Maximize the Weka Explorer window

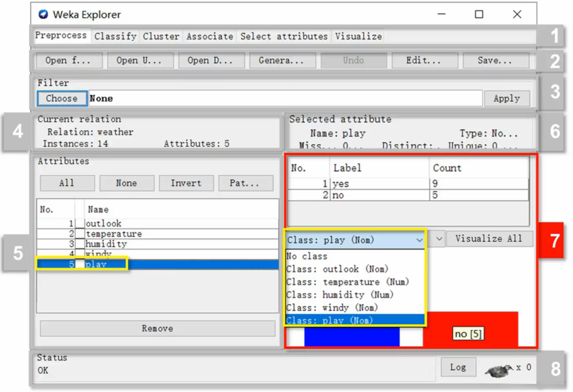479,14
